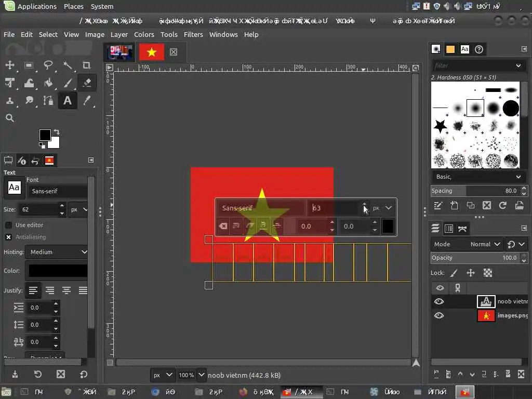532x399 pixels.
Task: Open the Layer menu
Action: (119, 34)
